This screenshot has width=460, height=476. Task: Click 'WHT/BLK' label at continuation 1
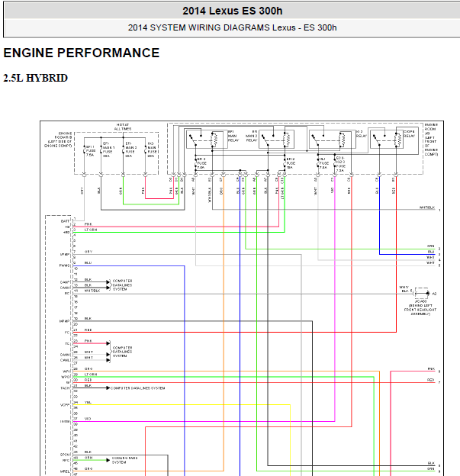(427, 207)
